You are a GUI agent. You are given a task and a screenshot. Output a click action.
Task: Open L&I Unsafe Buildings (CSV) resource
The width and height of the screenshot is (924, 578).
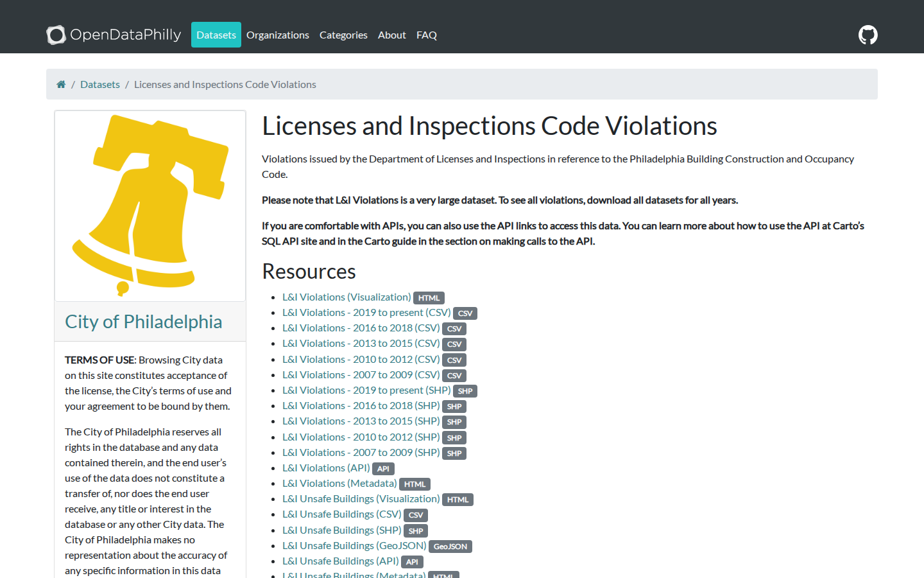coord(342,514)
